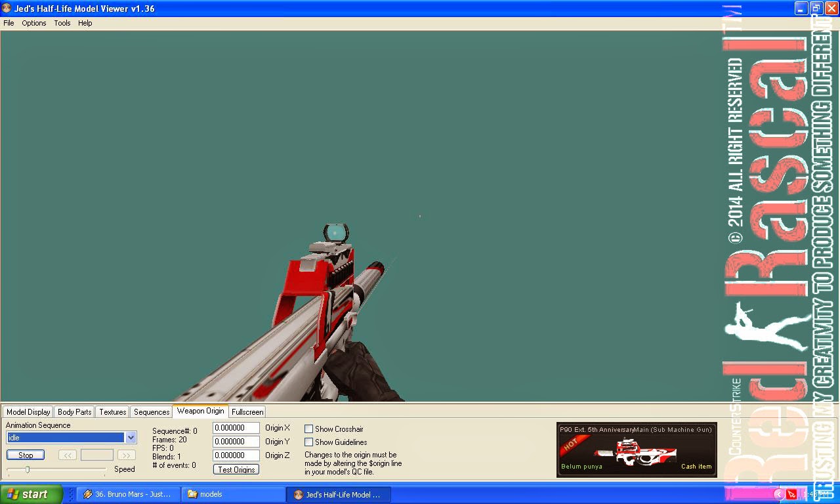Adjust the animation Speed slider
The image size is (840, 504).
tap(28, 469)
